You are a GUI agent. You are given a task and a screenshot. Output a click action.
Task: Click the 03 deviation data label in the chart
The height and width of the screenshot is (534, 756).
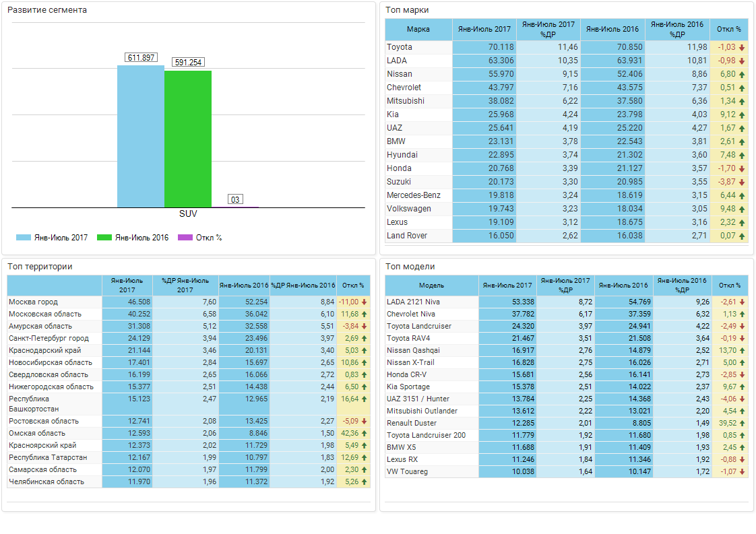tap(235, 199)
